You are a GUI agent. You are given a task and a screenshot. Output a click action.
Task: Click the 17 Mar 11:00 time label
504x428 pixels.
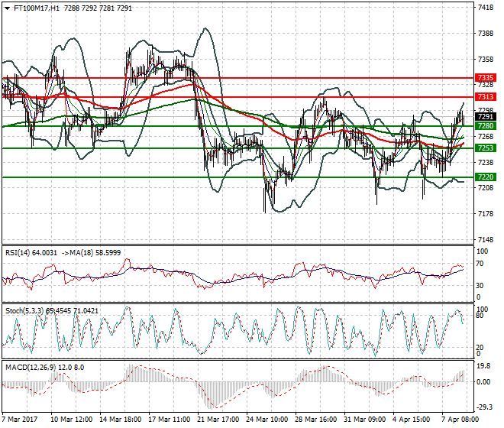click(169, 420)
